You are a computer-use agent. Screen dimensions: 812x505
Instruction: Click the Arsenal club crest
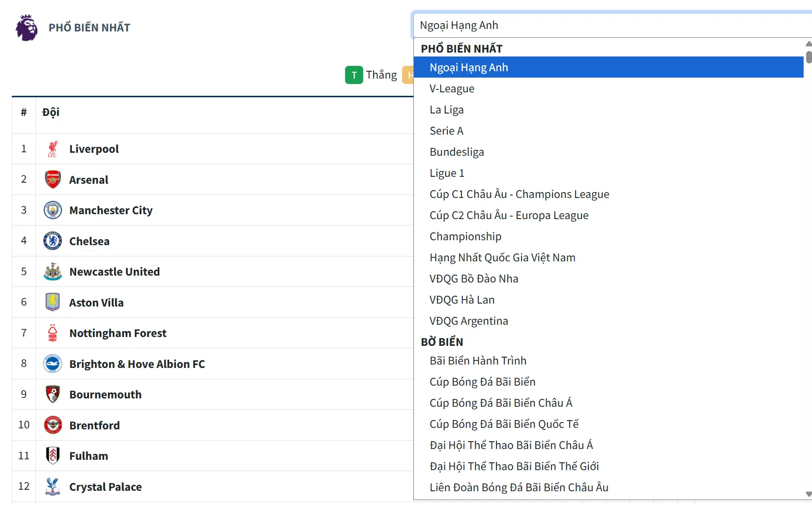(53, 180)
